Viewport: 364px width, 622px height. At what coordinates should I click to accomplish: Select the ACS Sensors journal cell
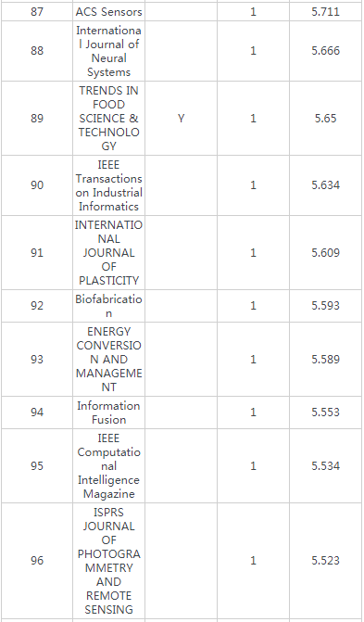pos(108,12)
